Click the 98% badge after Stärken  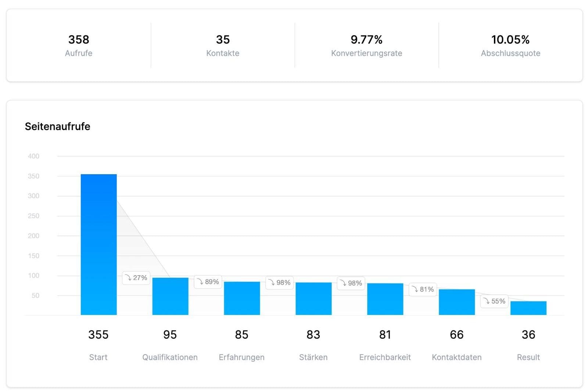click(351, 283)
